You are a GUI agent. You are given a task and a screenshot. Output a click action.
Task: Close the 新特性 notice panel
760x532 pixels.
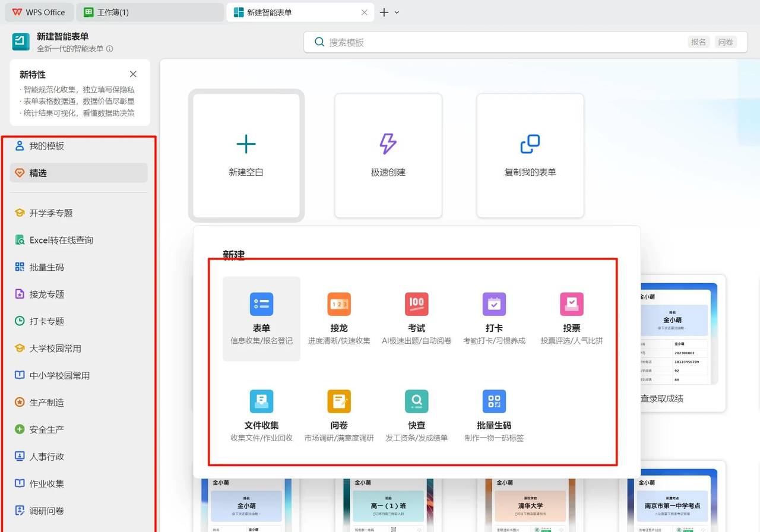click(133, 74)
